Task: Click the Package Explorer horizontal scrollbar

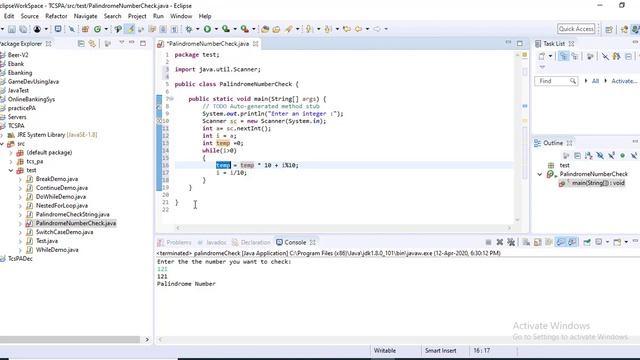Action: pyautogui.click(x=70, y=339)
